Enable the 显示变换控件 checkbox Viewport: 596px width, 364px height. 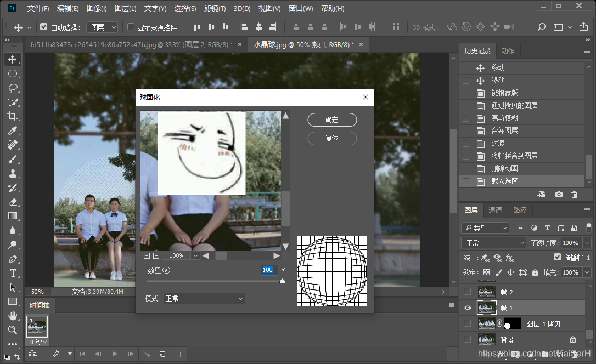pos(131,27)
